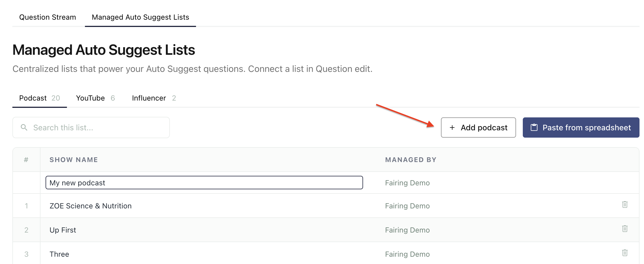
Task: Click Paste from spreadsheet button
Action: pos(581,128)
